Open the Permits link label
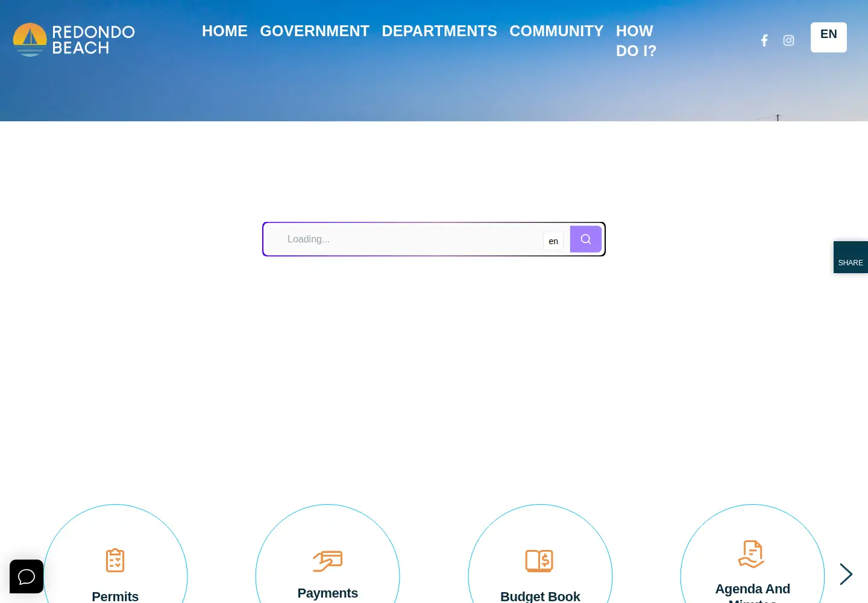Screen dimensions: 868x603 coord(115,596)
